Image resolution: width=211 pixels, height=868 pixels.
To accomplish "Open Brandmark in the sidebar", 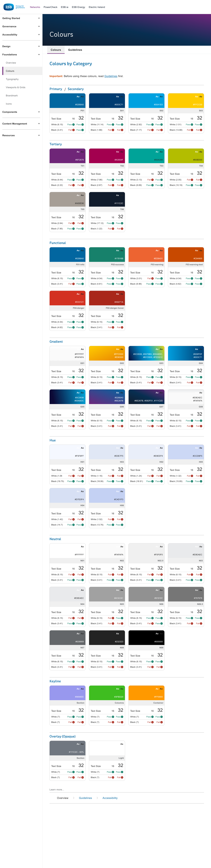I will [x=12, y=96].
